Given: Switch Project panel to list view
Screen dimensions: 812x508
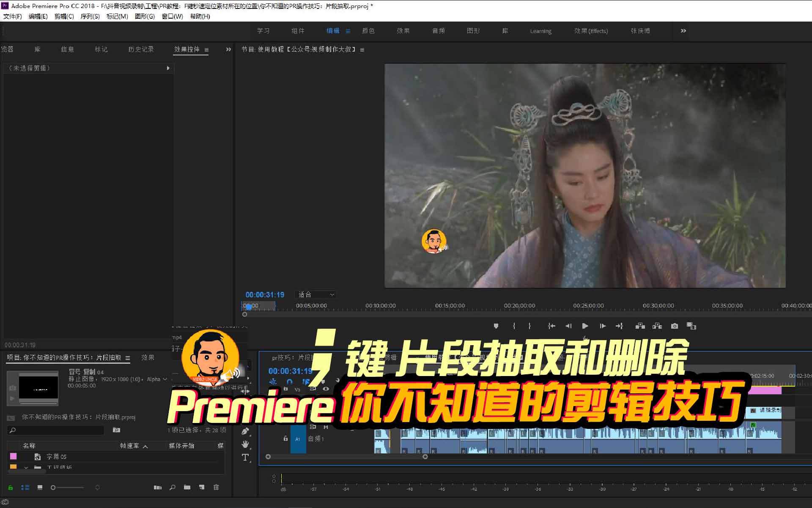Looking at the screenshot, I should click(x=25, y=487).
